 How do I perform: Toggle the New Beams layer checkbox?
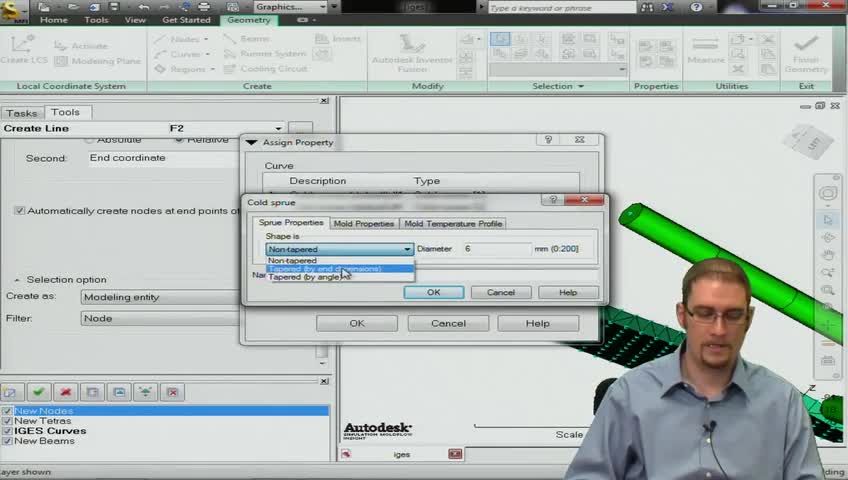7,442
